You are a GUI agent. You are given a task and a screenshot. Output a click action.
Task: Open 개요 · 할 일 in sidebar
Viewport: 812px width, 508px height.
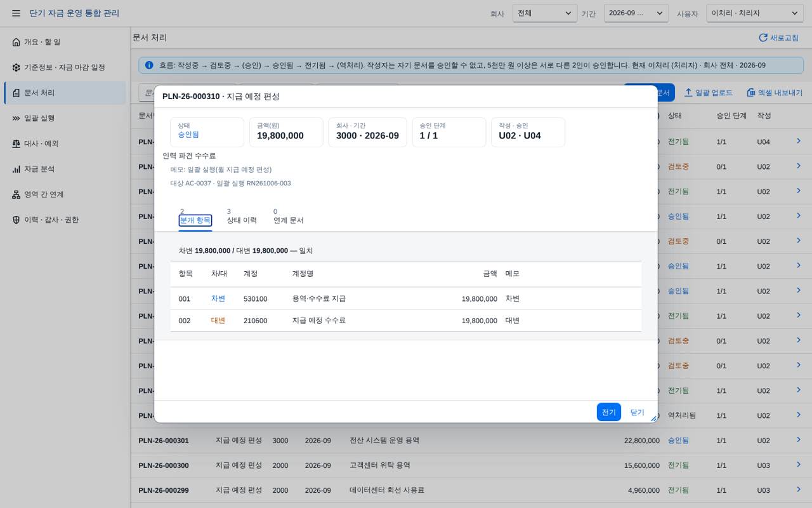point(65,42)
